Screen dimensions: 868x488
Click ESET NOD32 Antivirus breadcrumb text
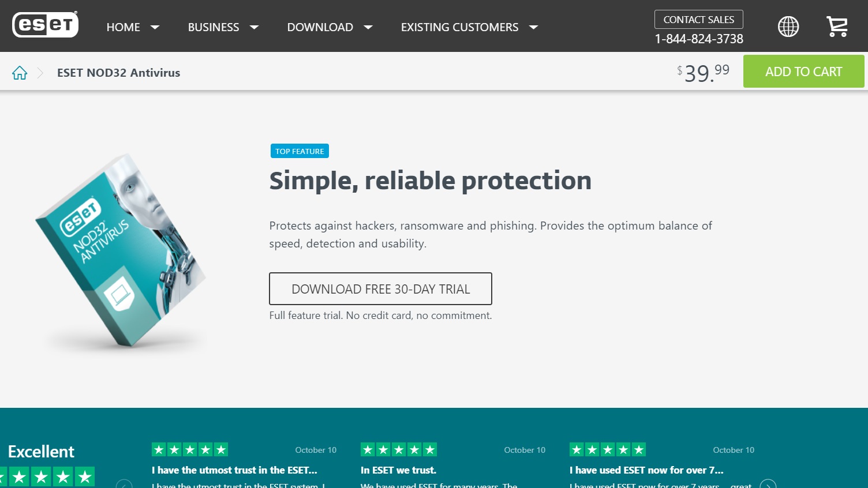click(x=118, y=73)
